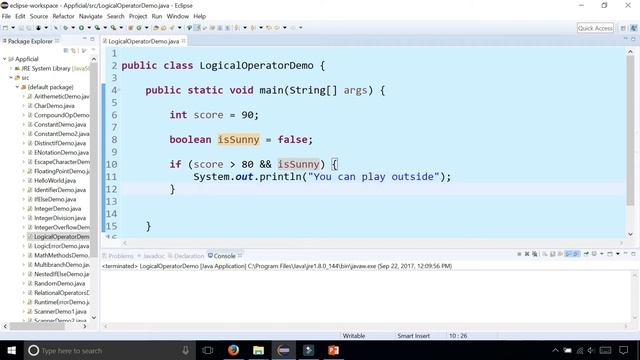This screenshot has width=640, height=360.
Task: Click the Pin Console icon
Action: point(586,254)
